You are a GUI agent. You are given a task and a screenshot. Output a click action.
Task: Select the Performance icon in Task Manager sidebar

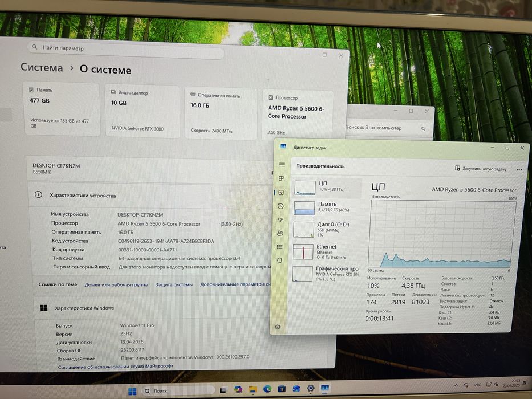pyautogui.click(x=281, y=193)
